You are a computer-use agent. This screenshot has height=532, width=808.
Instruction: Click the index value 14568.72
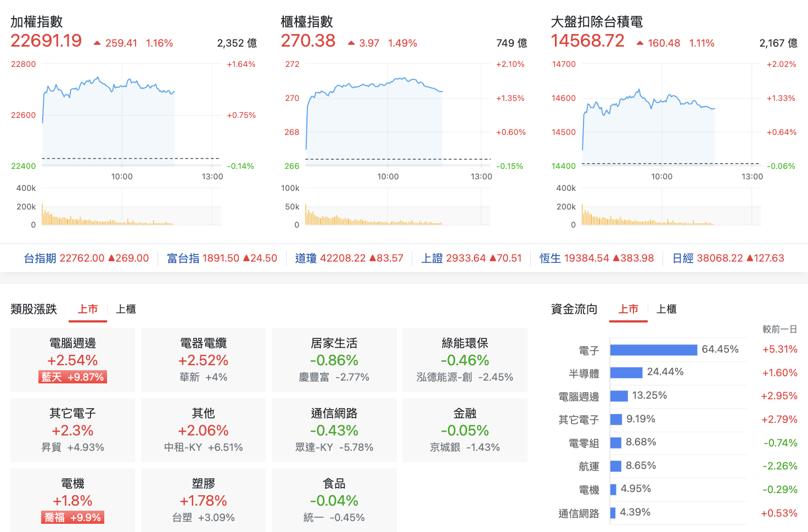(588, 41)
